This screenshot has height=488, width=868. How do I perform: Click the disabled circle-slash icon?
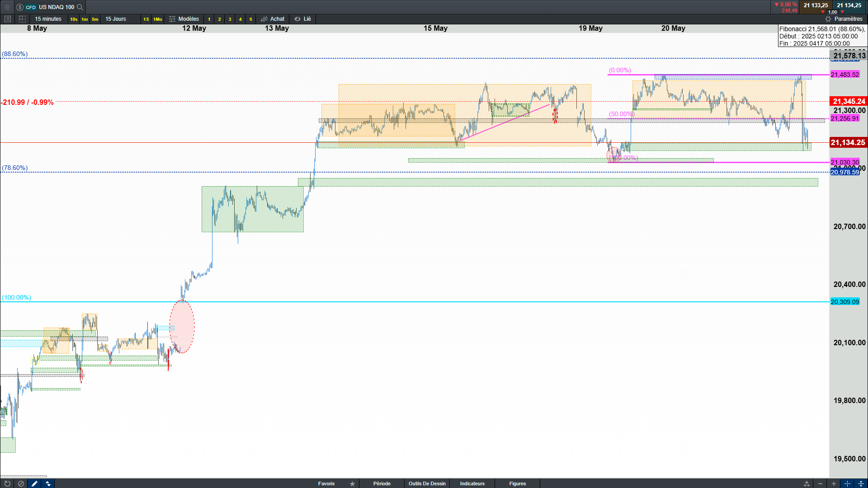(21, 483)
